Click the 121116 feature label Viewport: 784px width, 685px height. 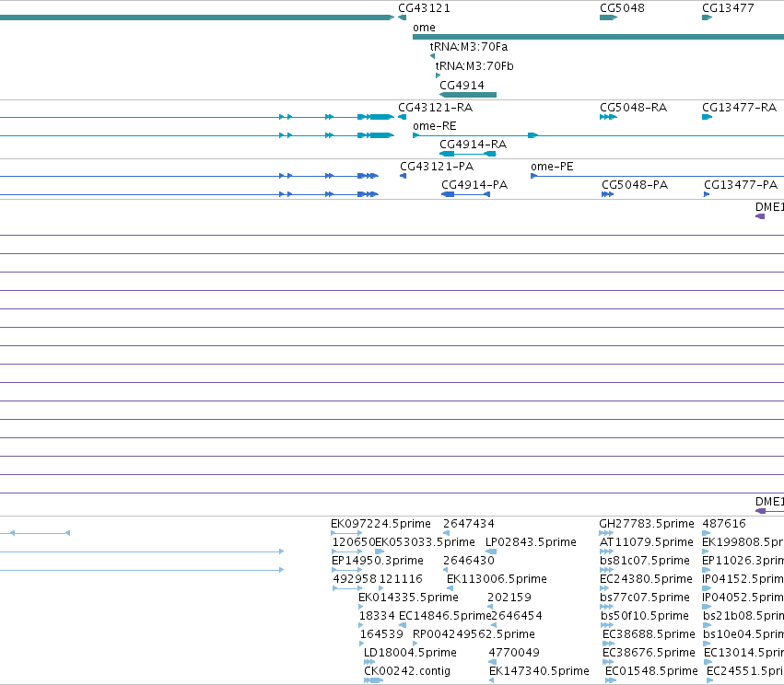(401, 579)
